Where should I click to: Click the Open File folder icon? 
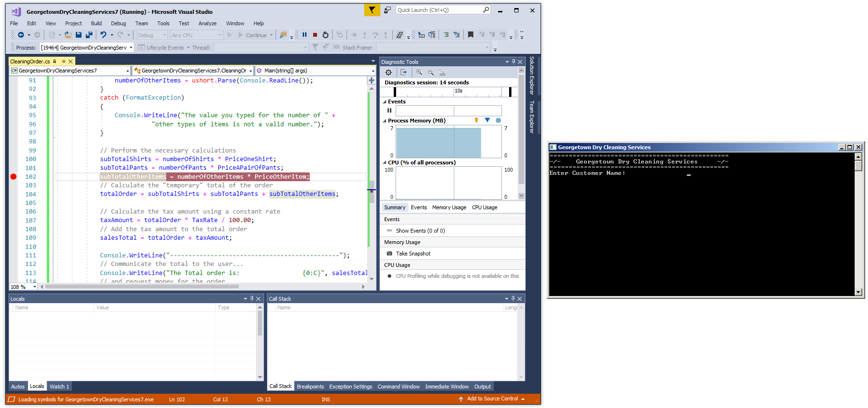pyautogui.click(x=68, y=35)
